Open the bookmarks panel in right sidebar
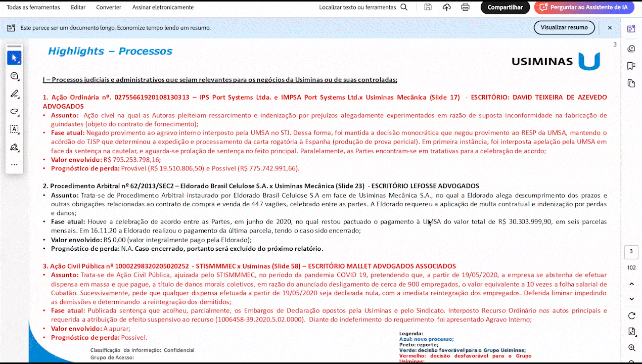This screenshot has width=642, height=364. click(631, 66)
